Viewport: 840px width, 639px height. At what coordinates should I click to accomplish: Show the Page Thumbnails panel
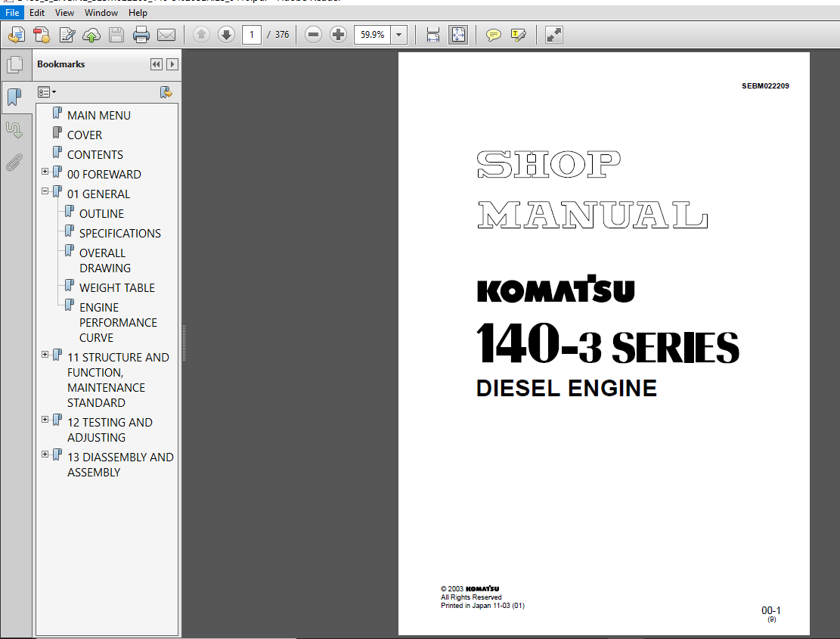pos(15,65)
